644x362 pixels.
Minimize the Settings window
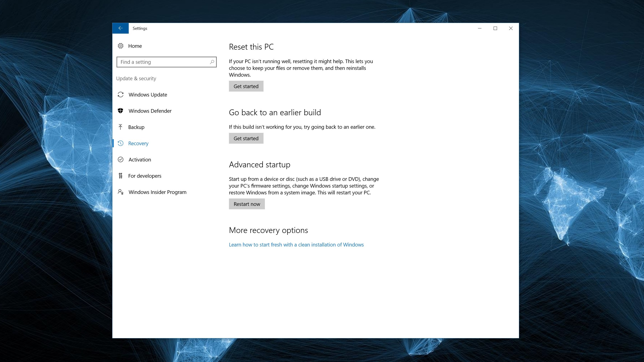[480, 28]
